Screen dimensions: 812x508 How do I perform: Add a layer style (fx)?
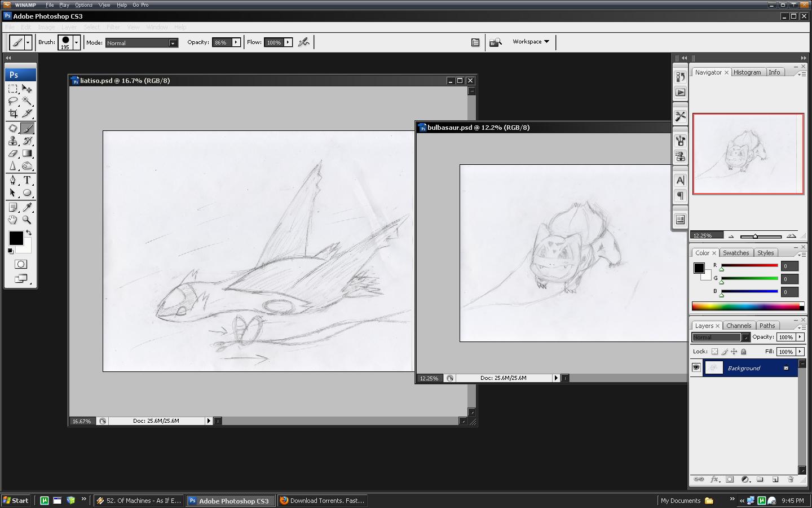[x=714, y=479]
